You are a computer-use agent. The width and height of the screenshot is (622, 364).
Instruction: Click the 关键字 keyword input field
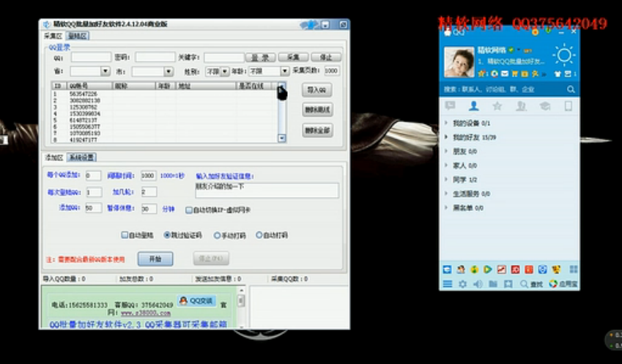click(224, 58)
